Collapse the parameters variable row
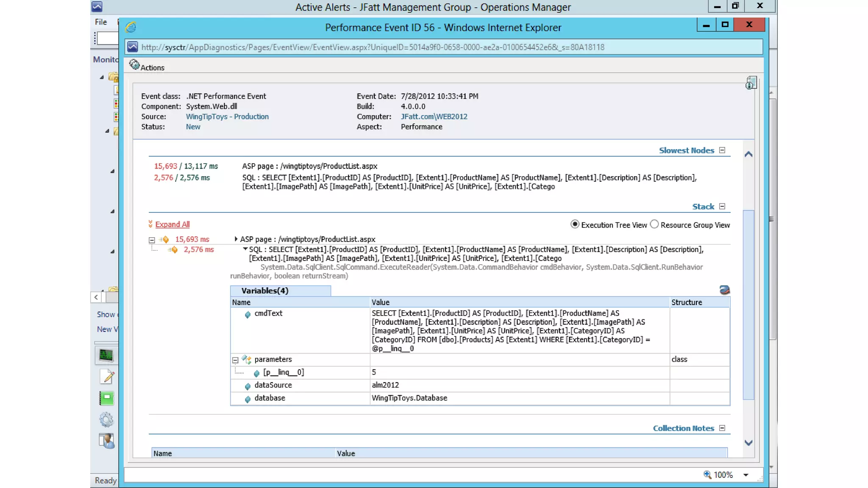This screenshot has height=488, width=868. point(235,360)
